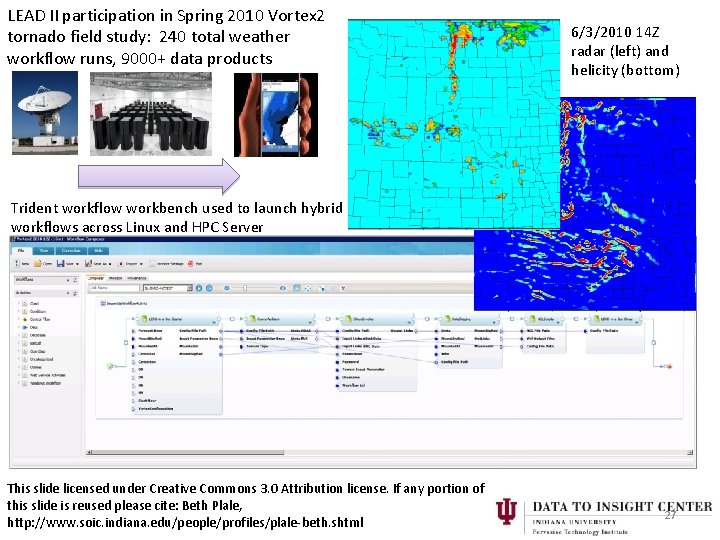This screenshot has height=540, width=720.
Task: Click the Indiana University trident logo
Action: 506,511
